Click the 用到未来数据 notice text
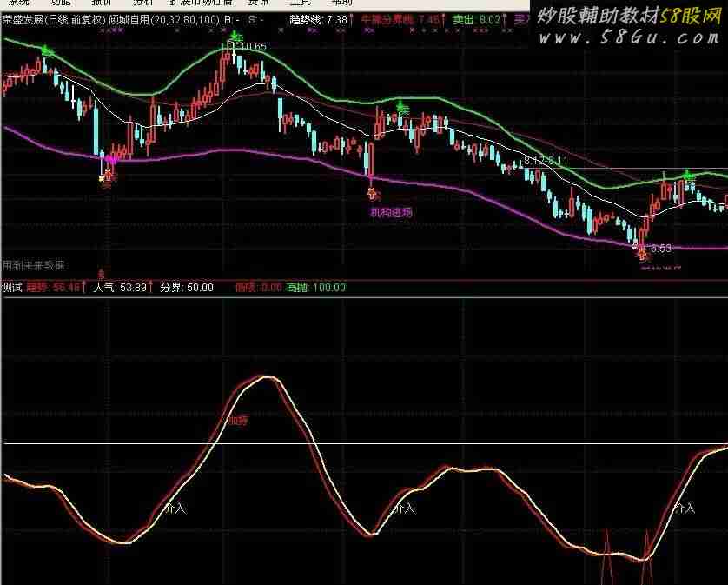The width and height of the screenshot is (728, 585). [34, 265]
